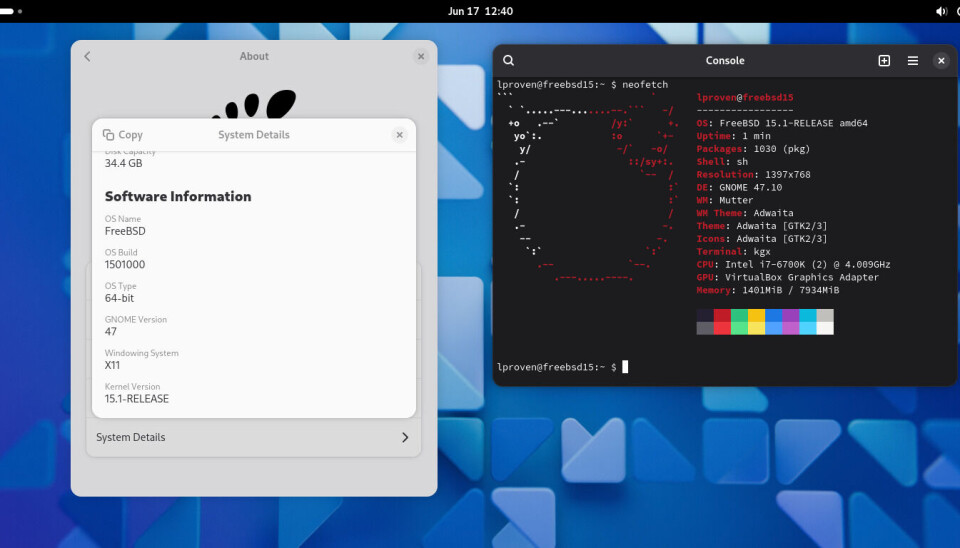Click the Icons: Adwaita line
960x548 pixels.
762,239
